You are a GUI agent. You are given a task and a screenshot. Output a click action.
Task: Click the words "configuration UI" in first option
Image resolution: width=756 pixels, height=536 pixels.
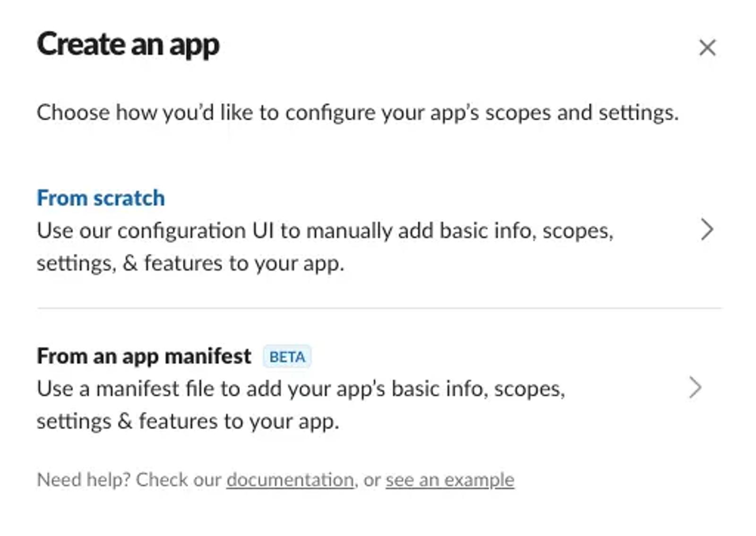196,231
